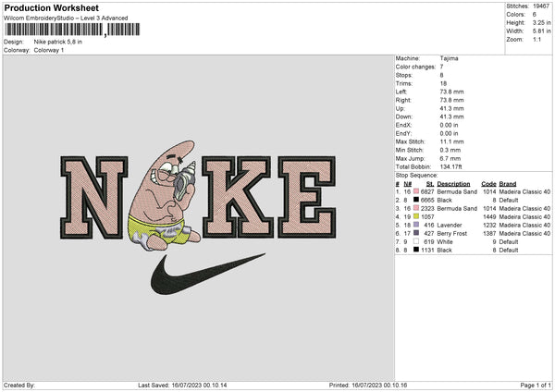Click the Bermuda Sand swatch with 2323 stitches
The width and height of the screenshot is (555, 392).
point(416,208)
